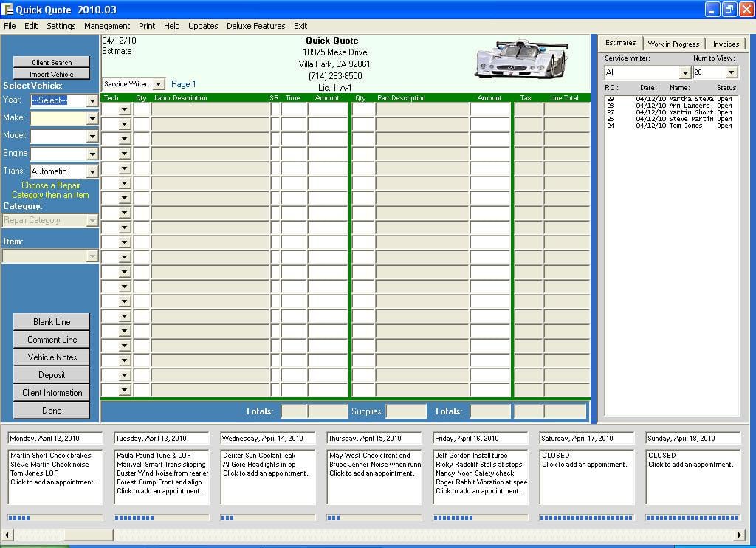
Task: Open the Num to View dropdown
Action: 732,72
